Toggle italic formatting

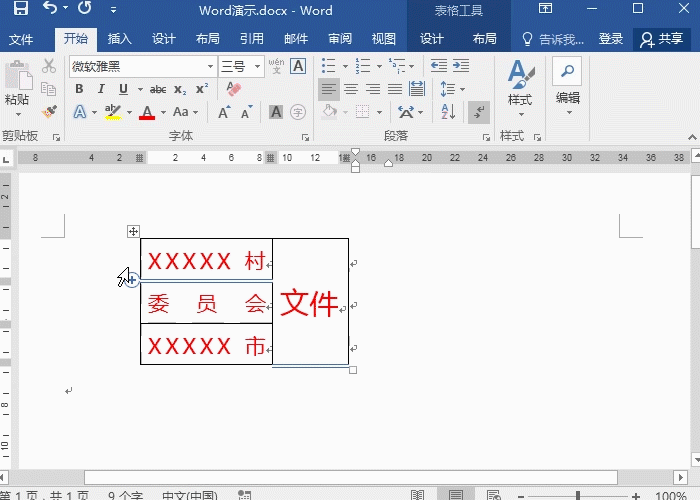(101, 89)
